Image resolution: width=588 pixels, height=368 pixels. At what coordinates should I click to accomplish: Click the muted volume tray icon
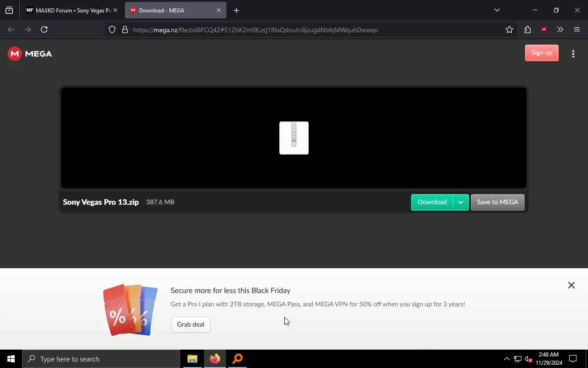click(x=528, y=359)
